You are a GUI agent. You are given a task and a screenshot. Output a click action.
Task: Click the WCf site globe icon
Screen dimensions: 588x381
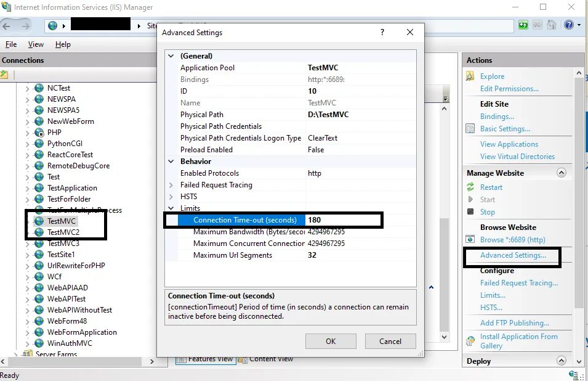coord(39,277)
